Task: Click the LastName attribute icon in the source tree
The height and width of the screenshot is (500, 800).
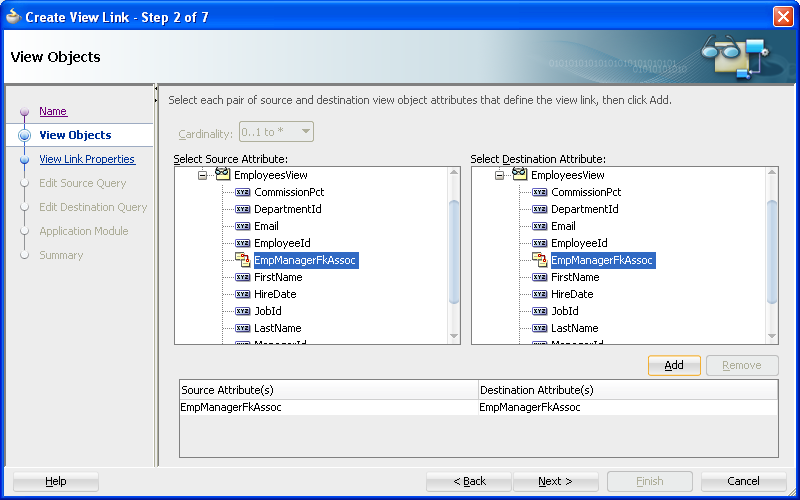Action: click(x=242, y=328)
